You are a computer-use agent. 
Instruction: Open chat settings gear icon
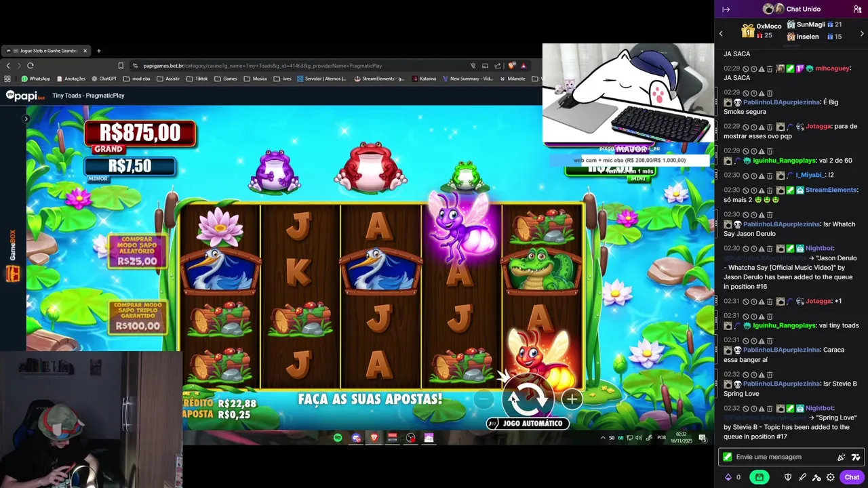(x=830, y=477)
